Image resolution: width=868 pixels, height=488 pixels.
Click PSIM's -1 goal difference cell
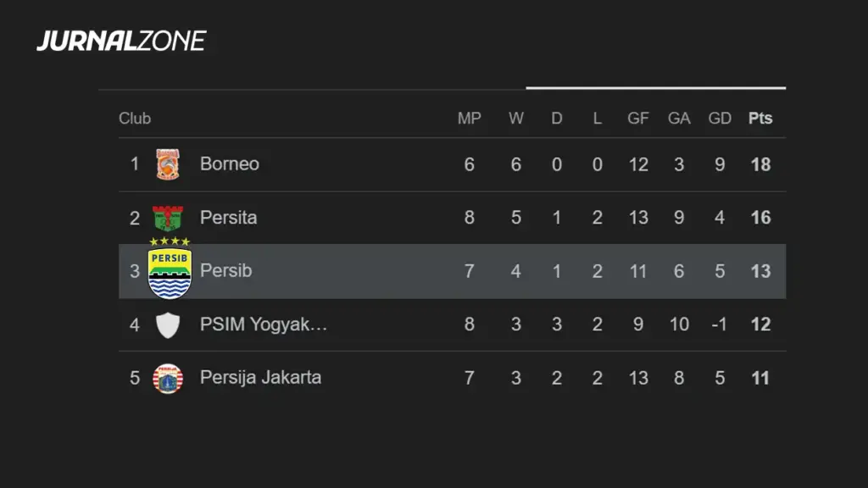tap(720, 324)
